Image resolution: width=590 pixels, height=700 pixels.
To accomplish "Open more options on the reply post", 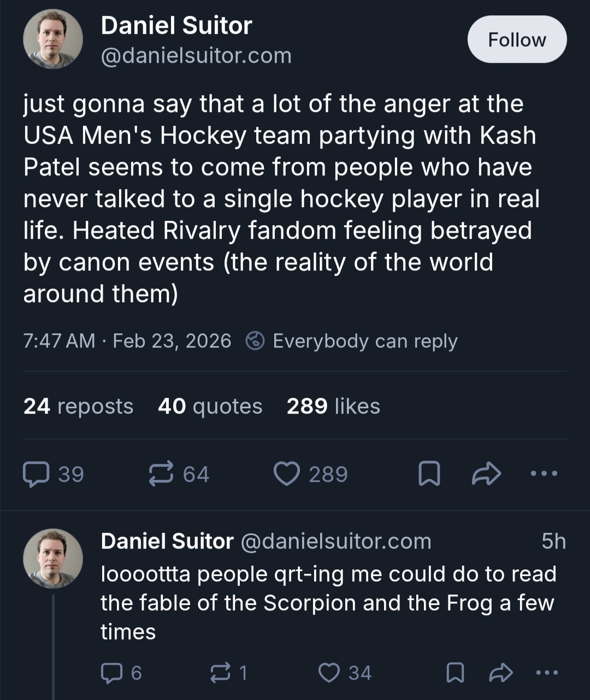I will 547,673.
